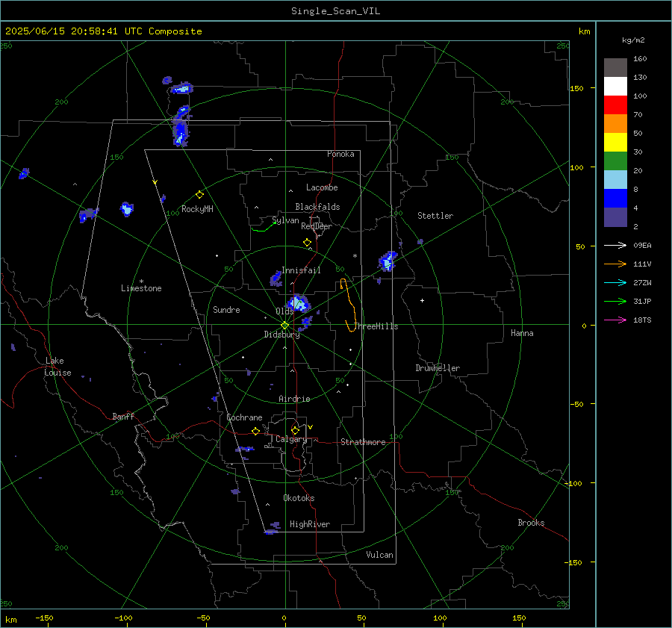Click the Ponoka town label
672x628 pixels.
(x=340, y=154)
